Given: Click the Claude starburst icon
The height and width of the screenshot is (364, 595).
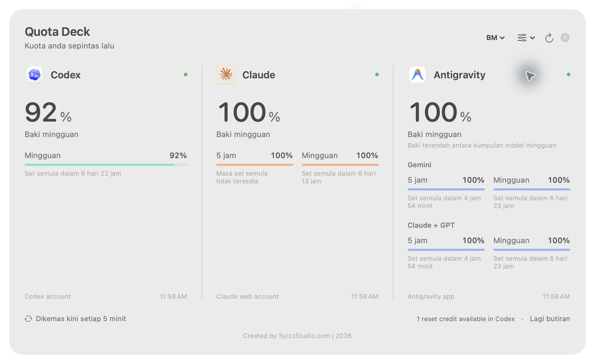Looking at the screenshot, I should (226, 74).
